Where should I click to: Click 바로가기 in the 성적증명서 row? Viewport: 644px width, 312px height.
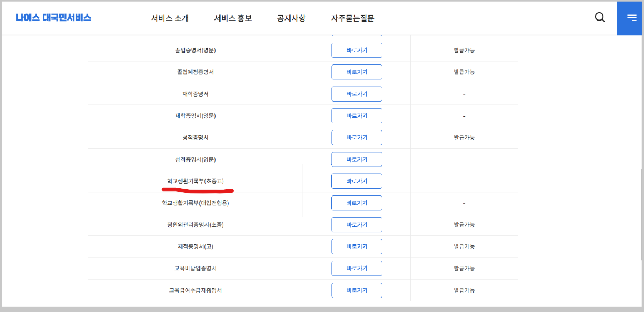[357, 138]
